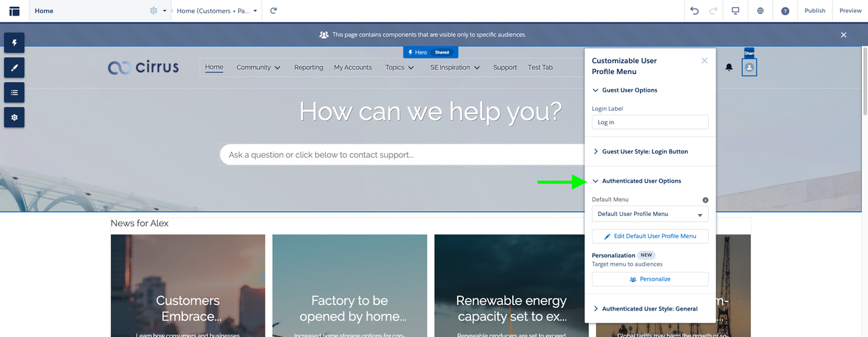Open the Experience Builder menu icon

point(14,11)
